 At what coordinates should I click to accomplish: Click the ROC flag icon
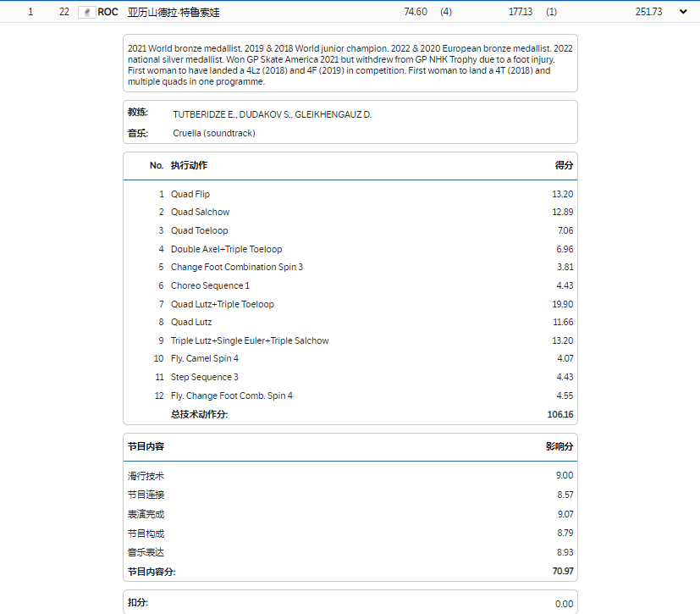[87, 12]
